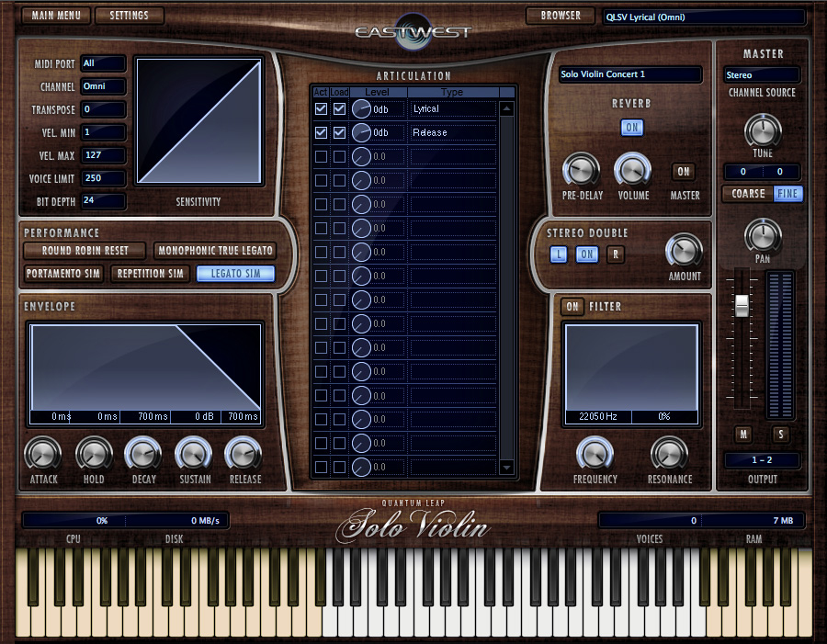Click the filter Frequency knob
Viewport: 827px width, 644px height.
pyautogui.click(x=595, y=454)
